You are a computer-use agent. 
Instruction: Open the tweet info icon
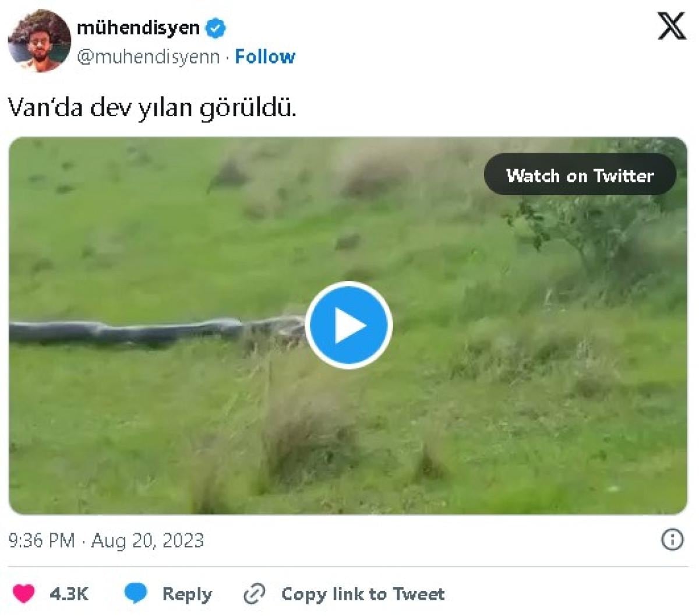[672, 540]
